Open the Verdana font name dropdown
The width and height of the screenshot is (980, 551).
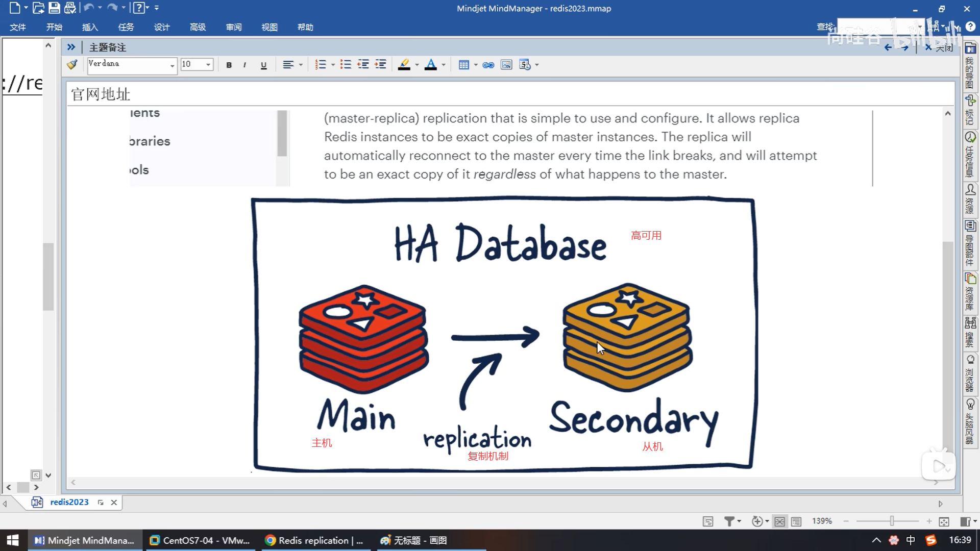tap(172, 65)
